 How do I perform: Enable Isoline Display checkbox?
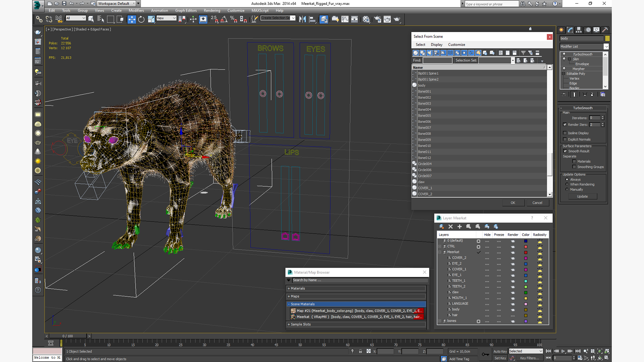point(565,133)
